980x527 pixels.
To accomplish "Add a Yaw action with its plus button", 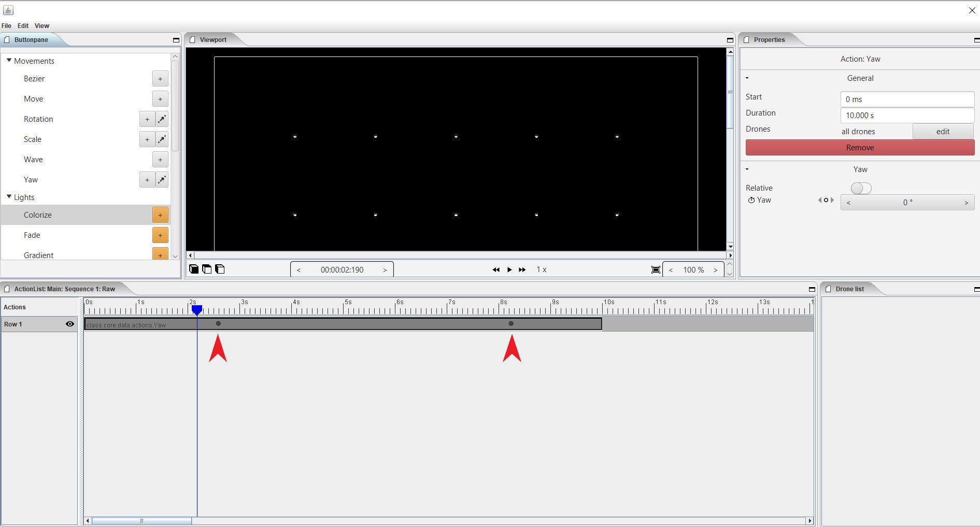I will pyautogui.click(x=147, y=180).
